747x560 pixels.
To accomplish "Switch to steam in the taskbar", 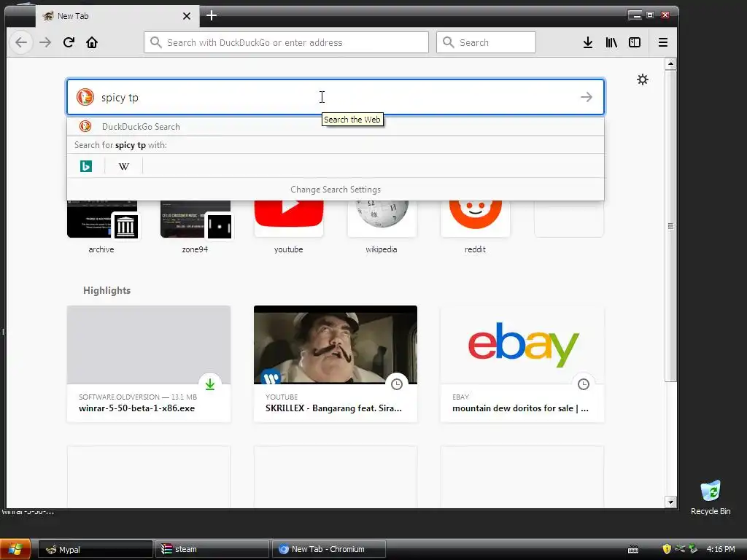I will click(x=212, y=549).
